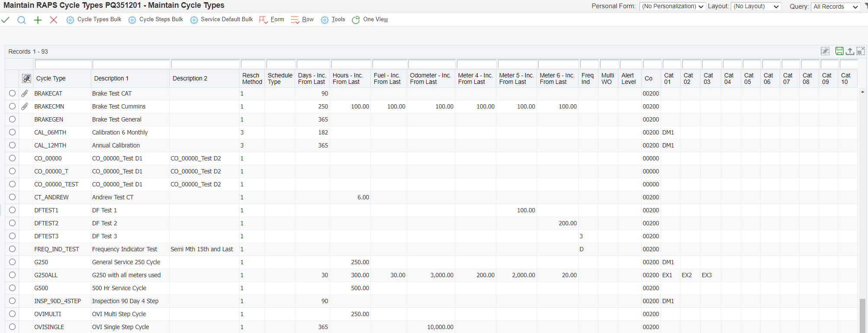
Task: Click the green save grid format icon
Action: coord(839,51)
